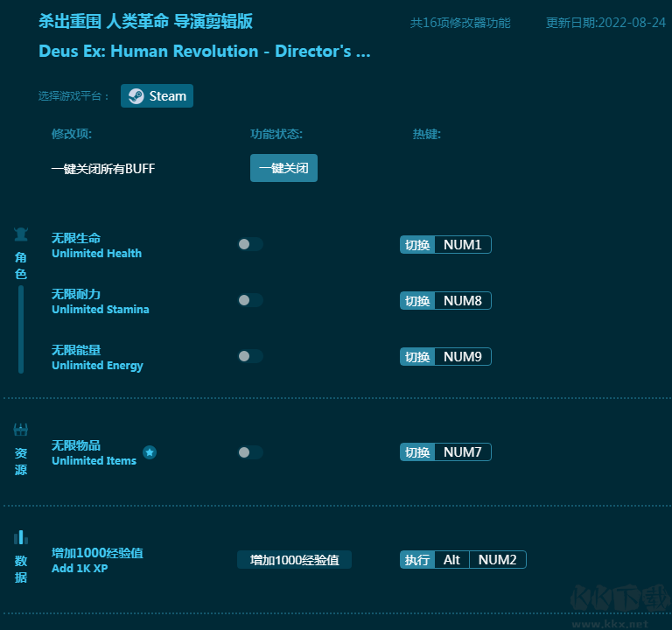Click the Character category icon
672x630 pixels.
click(x=21, y=234)
